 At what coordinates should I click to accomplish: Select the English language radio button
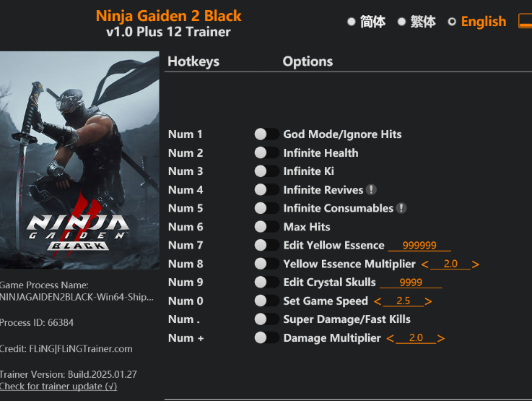(452, 22)
